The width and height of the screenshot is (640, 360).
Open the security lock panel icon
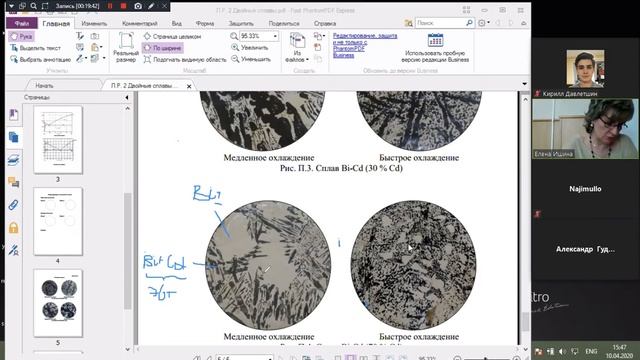13,227
